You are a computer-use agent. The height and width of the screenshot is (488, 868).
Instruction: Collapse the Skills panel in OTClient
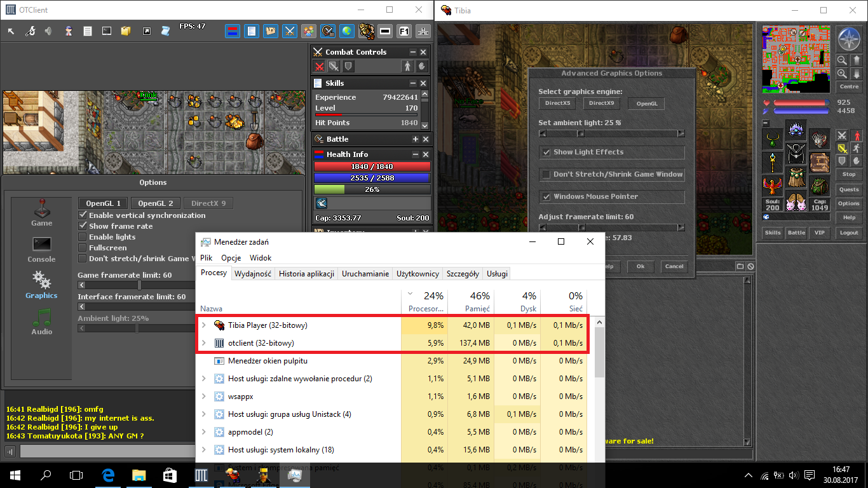(x=413, y=83)
